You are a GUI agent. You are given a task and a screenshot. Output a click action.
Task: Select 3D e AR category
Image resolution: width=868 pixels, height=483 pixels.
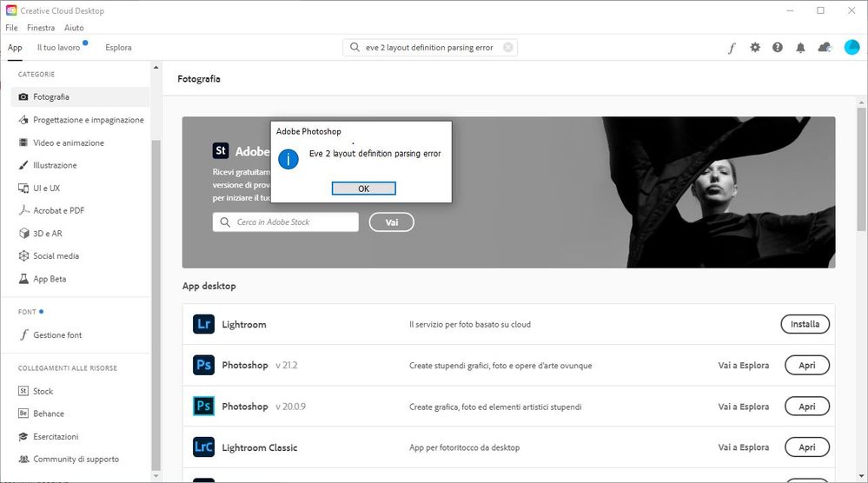[x=80, y=234]
